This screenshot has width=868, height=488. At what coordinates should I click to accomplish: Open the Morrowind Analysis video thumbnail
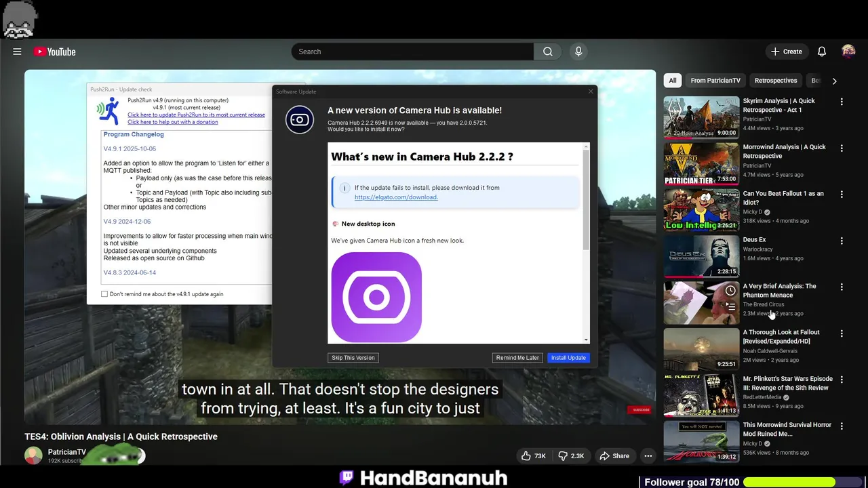click(701, 163)
